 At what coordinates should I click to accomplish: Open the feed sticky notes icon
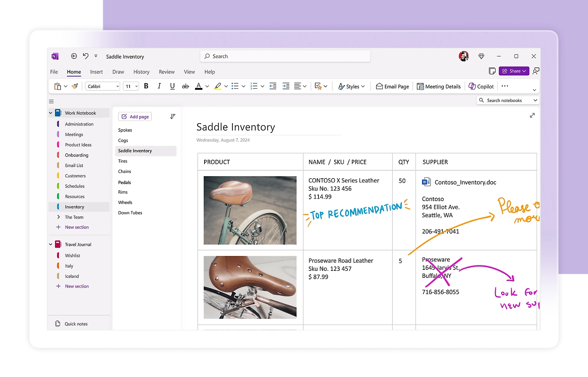pos(492,71)
